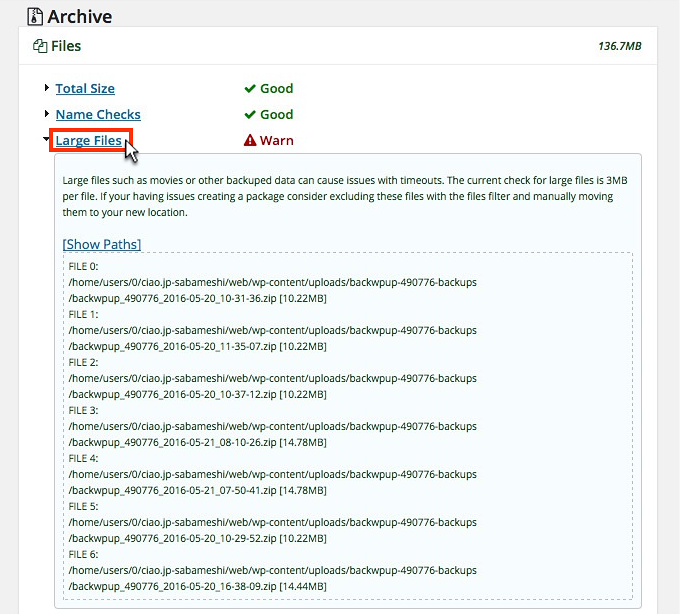
Task: Click the Good status for Total Size
Action: [277, 88]
